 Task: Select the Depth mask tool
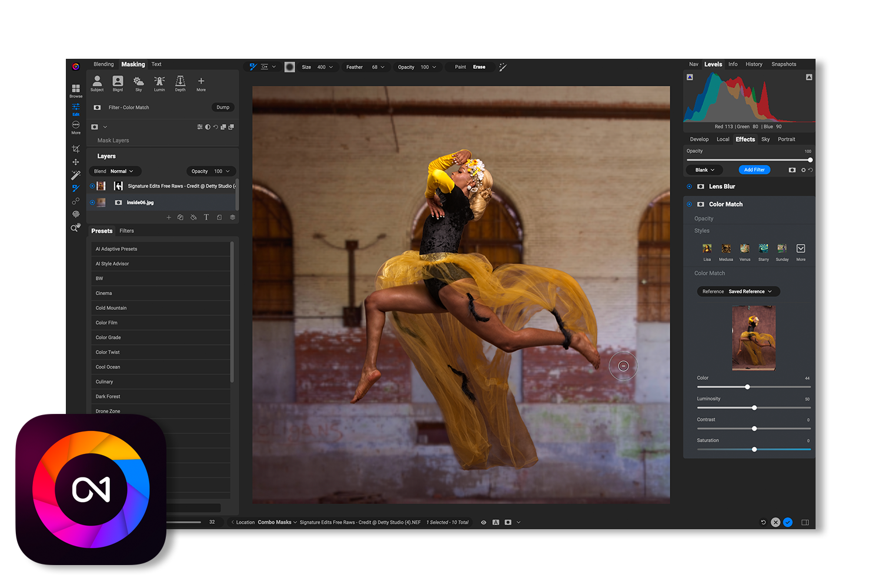coord(181,83)
